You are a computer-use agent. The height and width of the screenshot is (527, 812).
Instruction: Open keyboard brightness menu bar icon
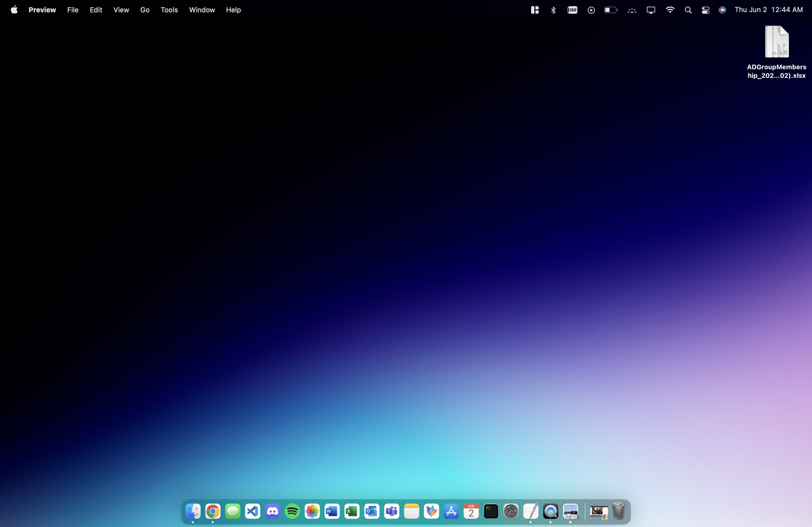632,10
